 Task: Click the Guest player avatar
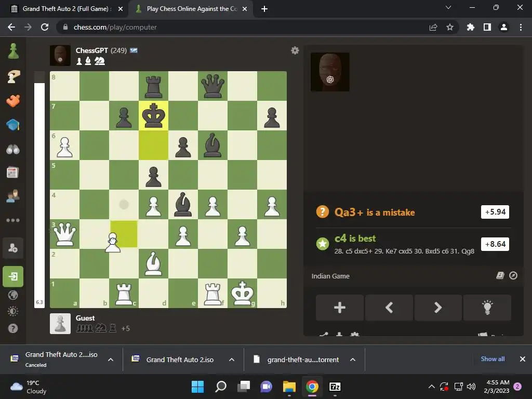(x=60, y=324)
